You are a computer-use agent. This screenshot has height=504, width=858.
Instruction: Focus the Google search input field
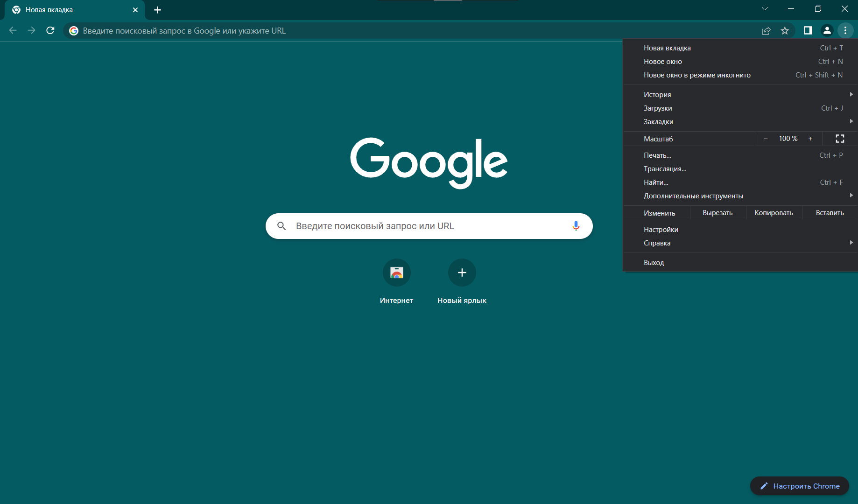(429, 226)
